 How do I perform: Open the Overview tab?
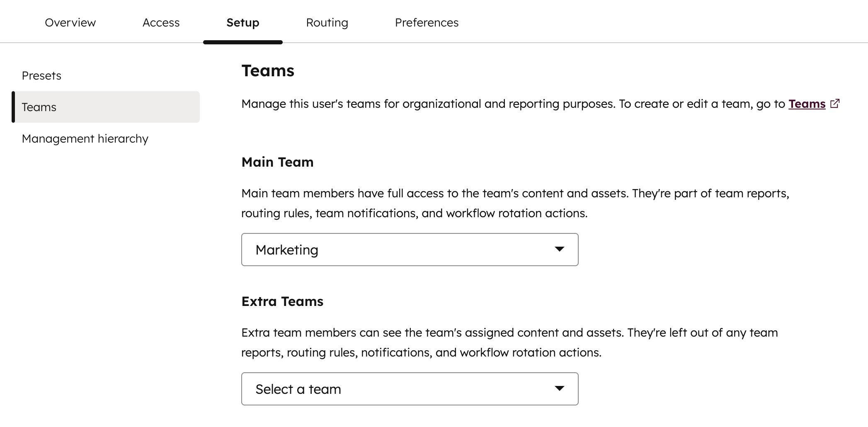pyautogui.click(x=70, y=22)
